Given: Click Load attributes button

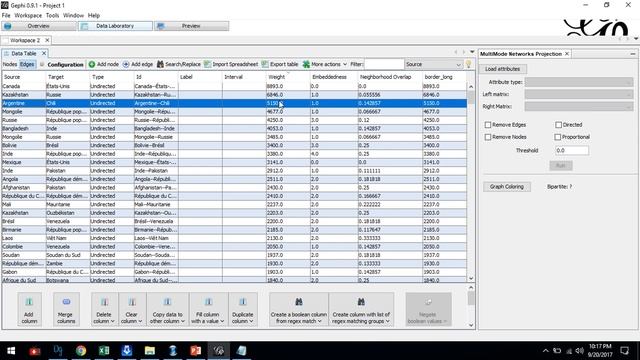Looking at the screenshot, I should 502,69.
